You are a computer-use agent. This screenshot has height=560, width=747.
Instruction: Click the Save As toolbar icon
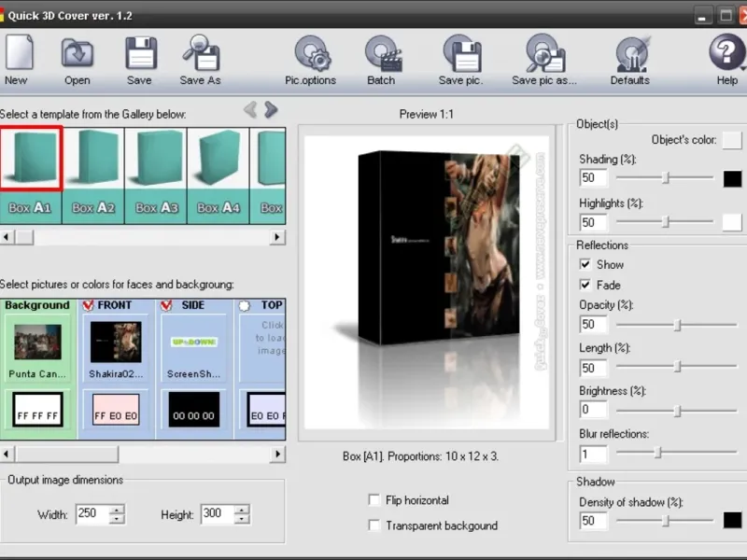[x=200, y=53]
